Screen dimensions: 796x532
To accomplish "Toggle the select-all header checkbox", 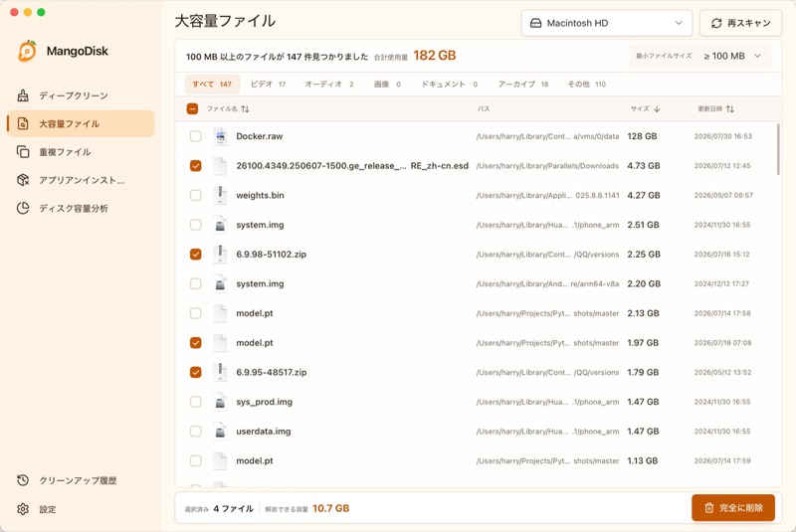I will 192,108.
